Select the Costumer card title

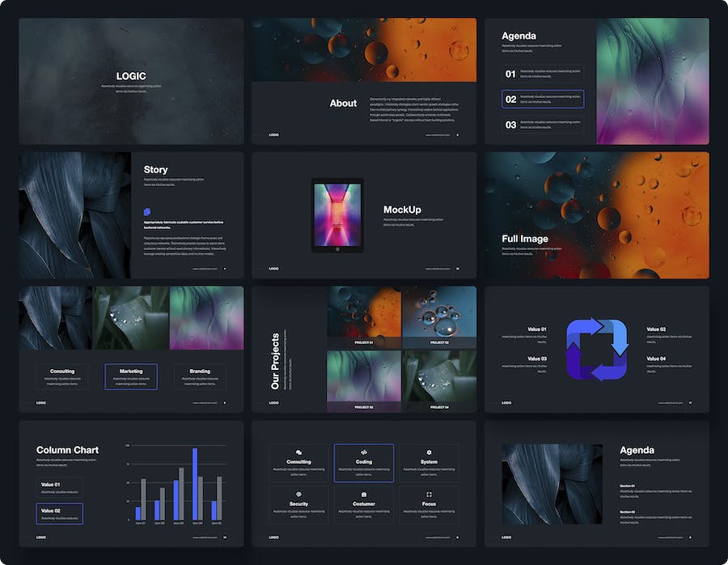[x=364, y=503]
